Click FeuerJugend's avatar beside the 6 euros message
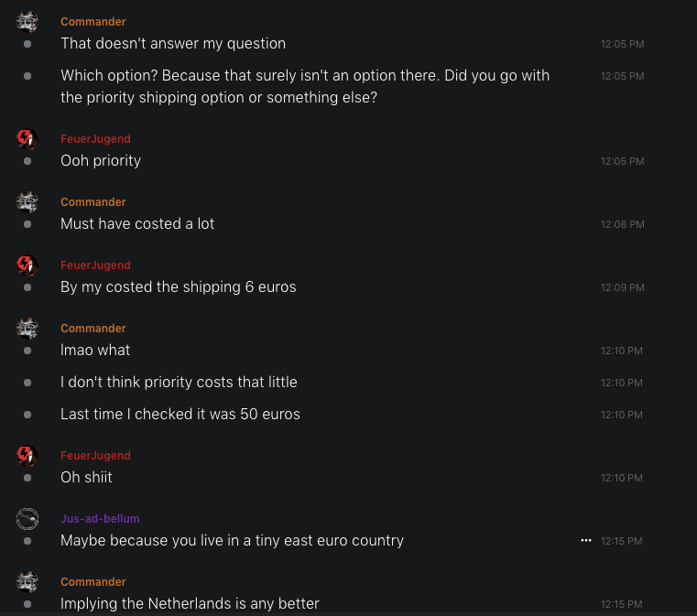 (27, 265)
